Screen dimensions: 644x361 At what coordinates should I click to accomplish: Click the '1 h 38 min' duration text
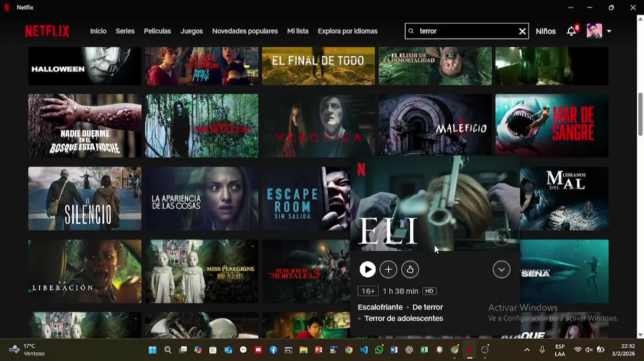point(400,291)
